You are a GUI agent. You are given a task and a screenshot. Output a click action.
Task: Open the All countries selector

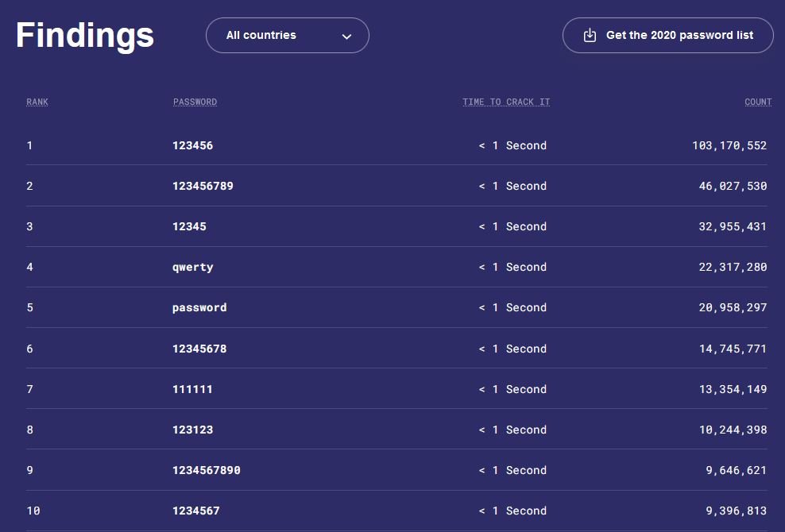(287, 36)
